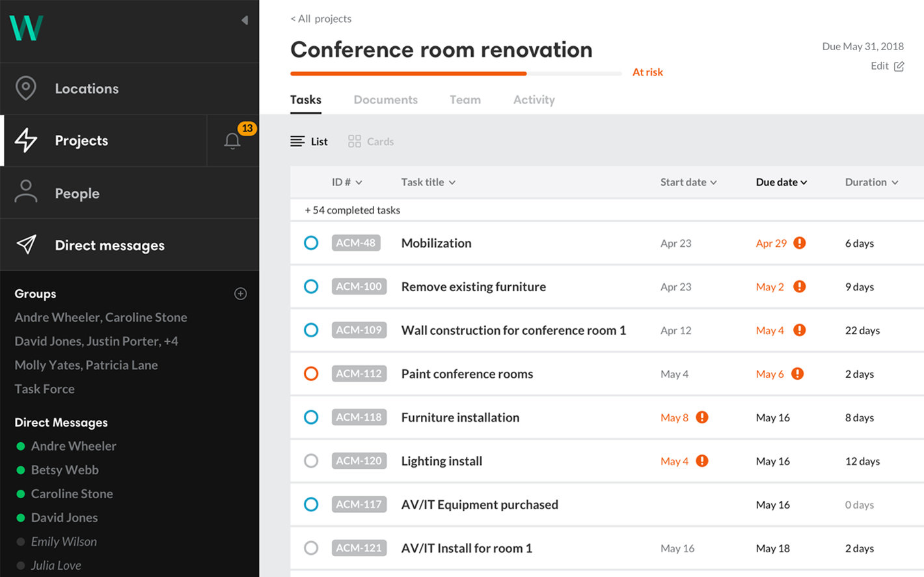Open the Furniture installation task
Image resolution: width=924 pixels, height=577 pixels.
pyautogui.click(x=460, y=417)
